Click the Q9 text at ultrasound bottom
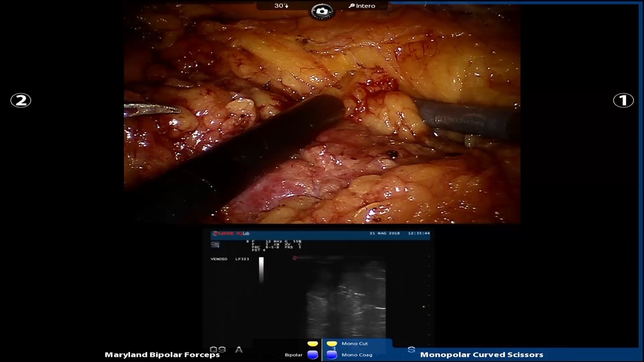The image size is (644, 362). pos(218,350)
